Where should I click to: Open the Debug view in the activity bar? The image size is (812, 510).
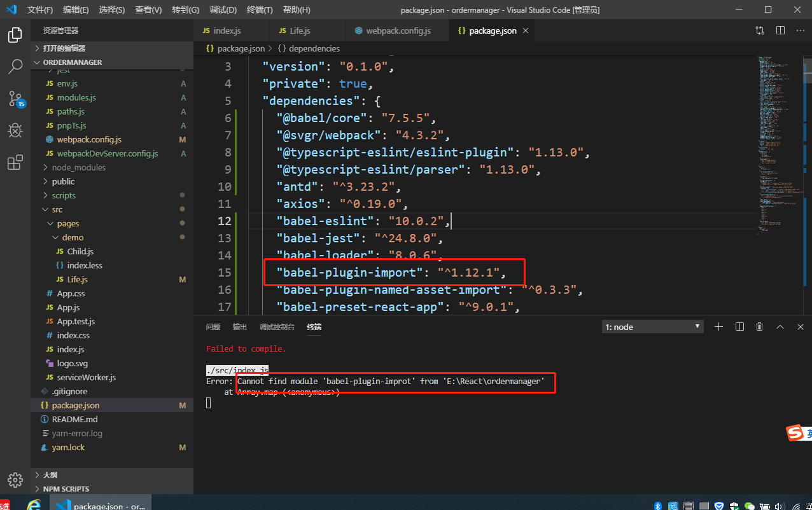pyautogui.click(x=15, y=130)
